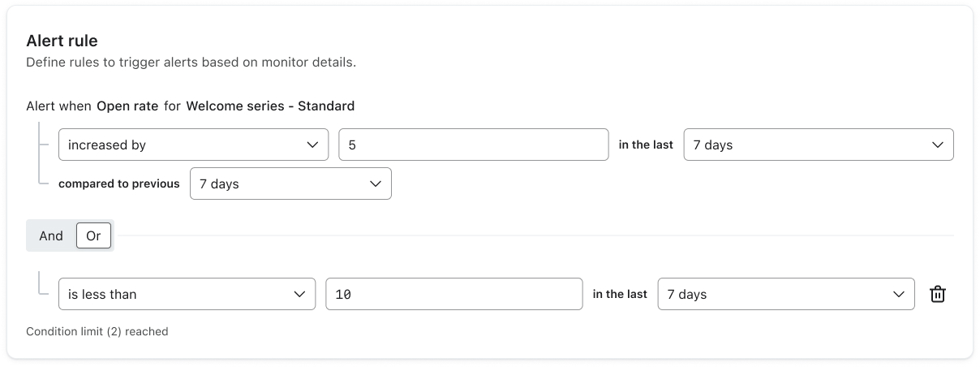The width and height of the screenshot is (980, 367).
Task: Click the chevron arrow on 'is less than' selector
Action: [x=299, y=294]
